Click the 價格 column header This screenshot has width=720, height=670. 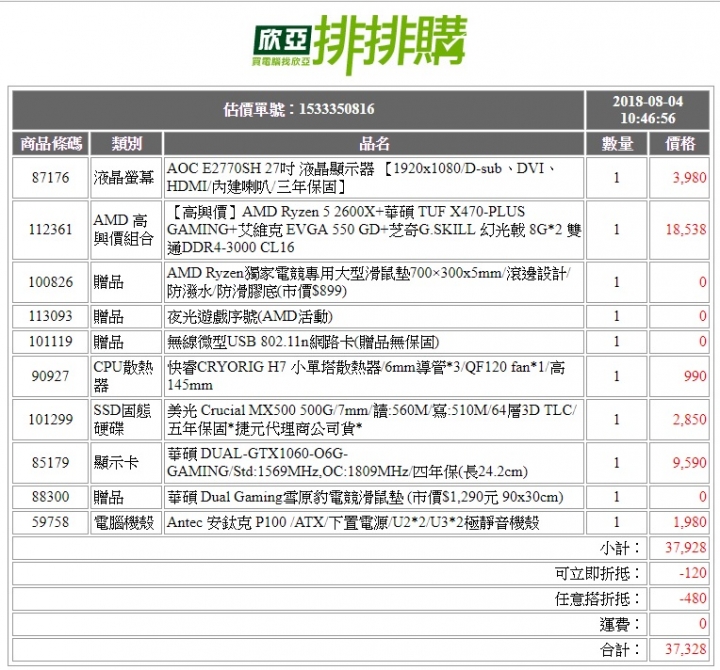click(680, 144)
